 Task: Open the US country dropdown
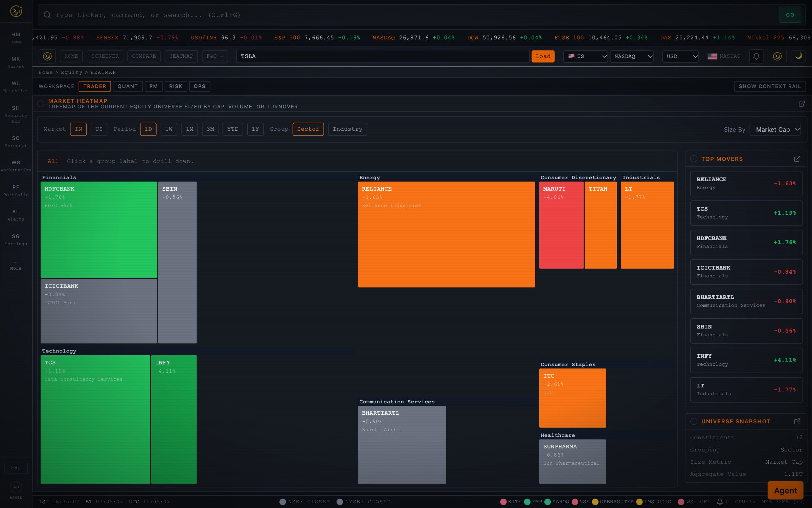(586, 56)
